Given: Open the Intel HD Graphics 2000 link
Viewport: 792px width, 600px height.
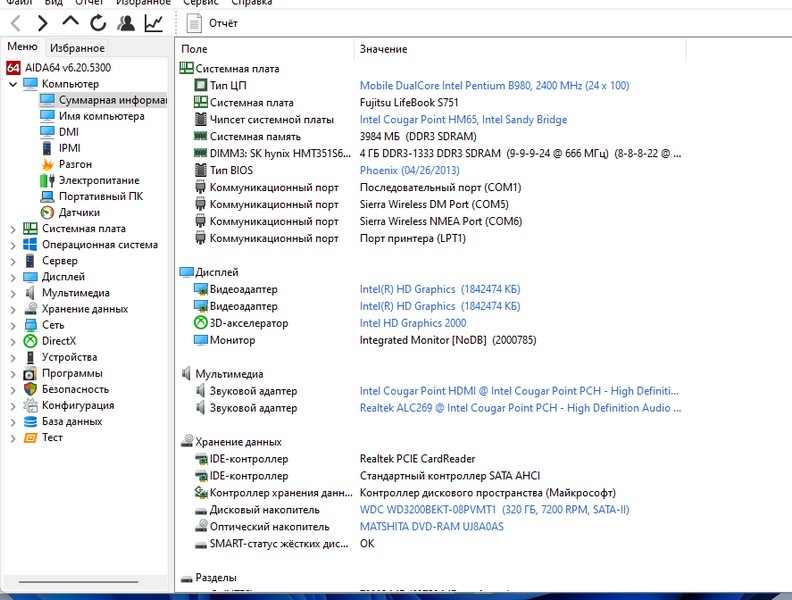Looking at the screenshot, I should click(412, 323).
